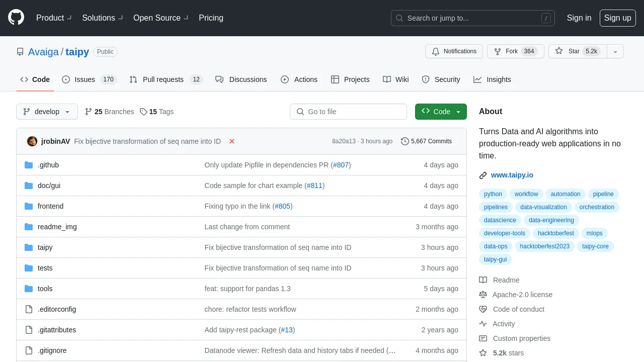Open pull request #807 link

click(341, 165)
